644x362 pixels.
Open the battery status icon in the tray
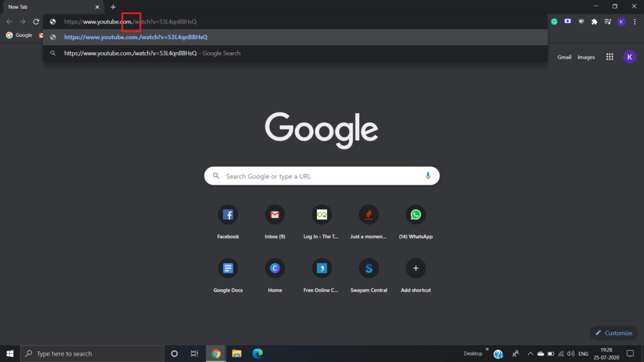click(551, 353)
